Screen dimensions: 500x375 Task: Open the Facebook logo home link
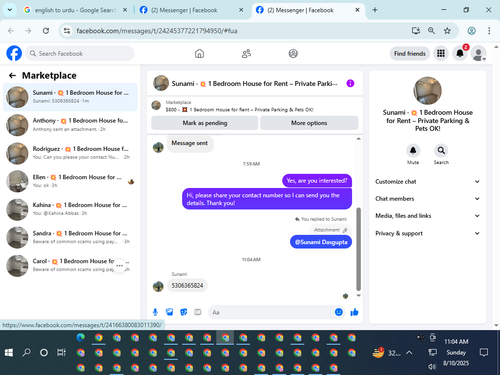coord(14,53)
